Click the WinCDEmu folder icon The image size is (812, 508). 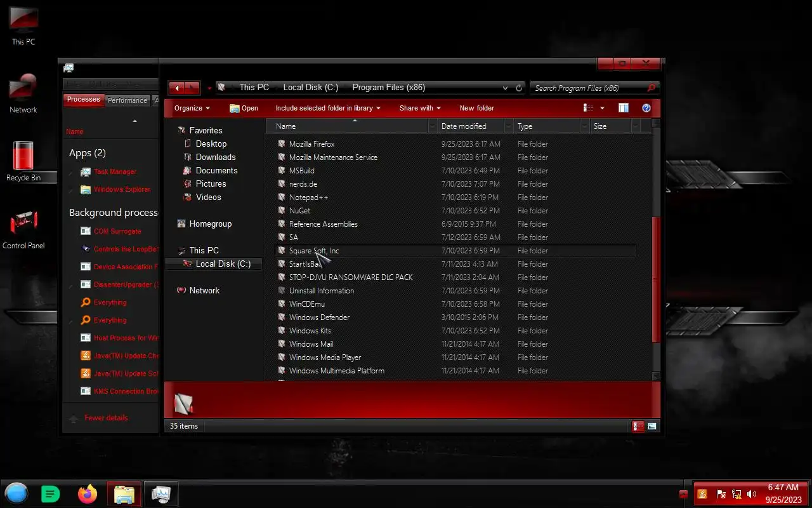coord(282,304)
